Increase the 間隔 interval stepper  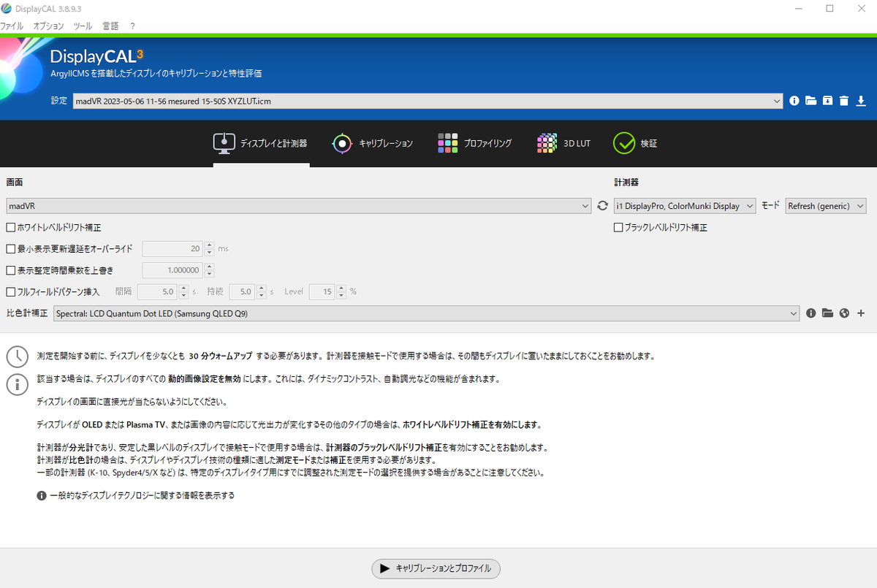183,288
